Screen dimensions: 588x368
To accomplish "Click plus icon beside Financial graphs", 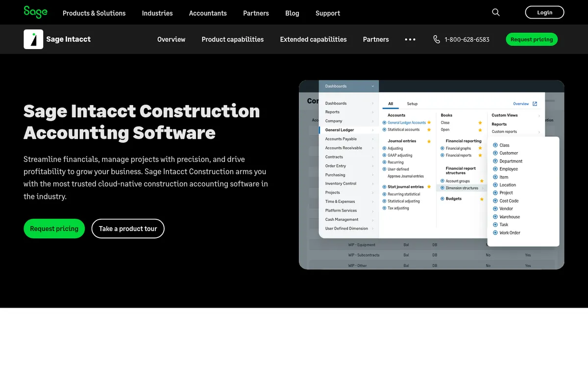I will [442, 148].
